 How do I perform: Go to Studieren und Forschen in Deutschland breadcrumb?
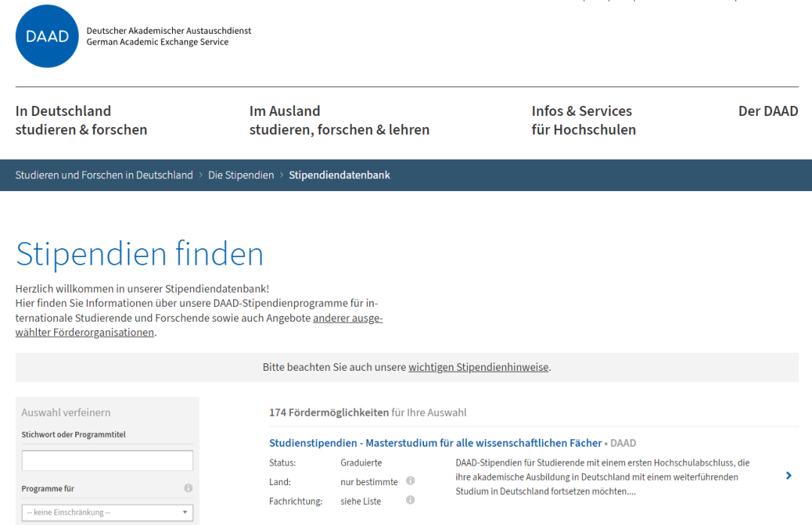pyautogui.click(x=104, y=175)
